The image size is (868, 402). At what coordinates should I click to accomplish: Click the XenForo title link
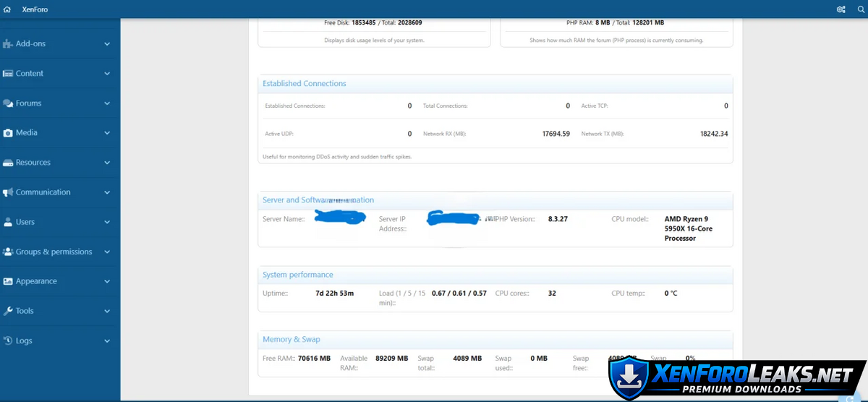(x=35, y=9)
